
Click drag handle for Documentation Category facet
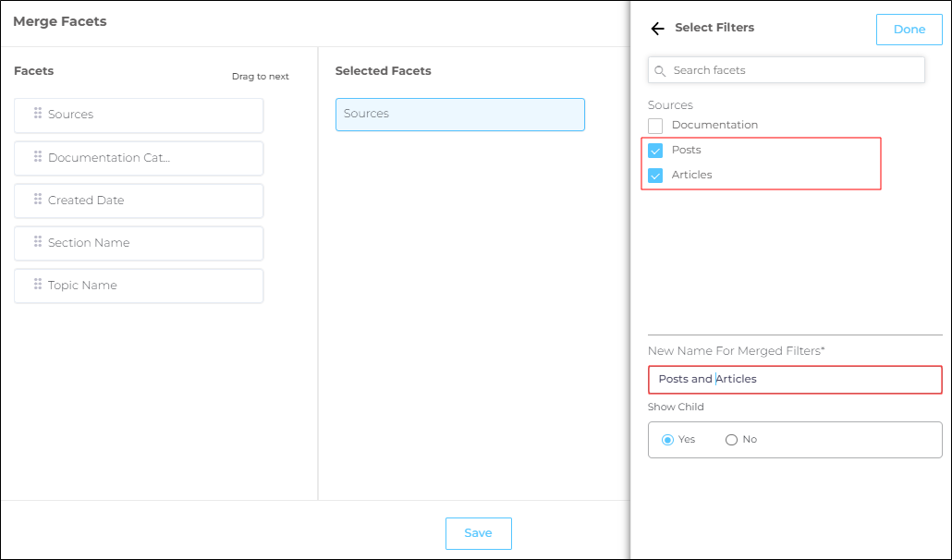click(38, 157)
